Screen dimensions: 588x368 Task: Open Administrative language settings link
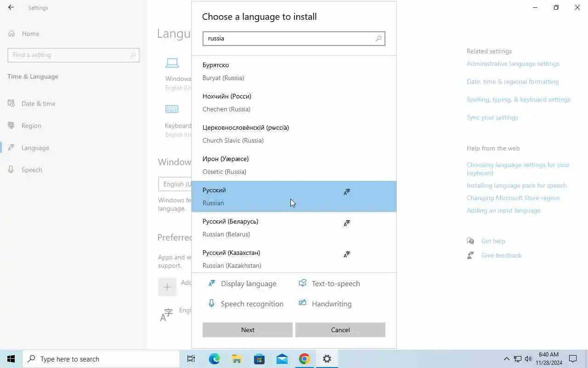513,63
